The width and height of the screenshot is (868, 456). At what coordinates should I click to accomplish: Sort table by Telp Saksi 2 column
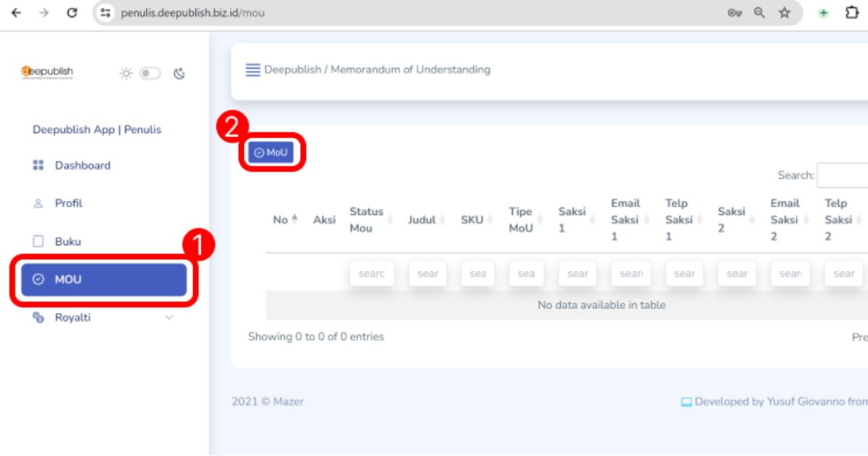843,220
